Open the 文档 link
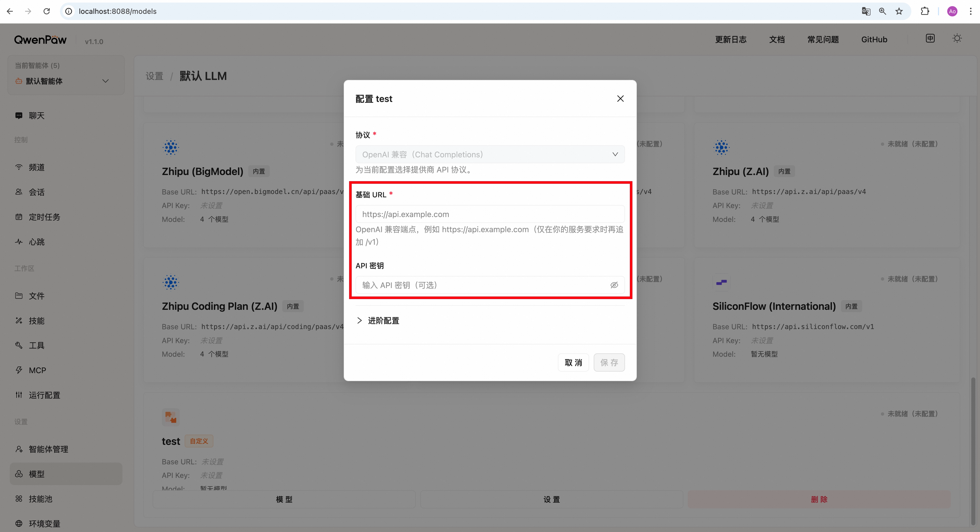This screenshot has height=532, width=980. [777, 39]
